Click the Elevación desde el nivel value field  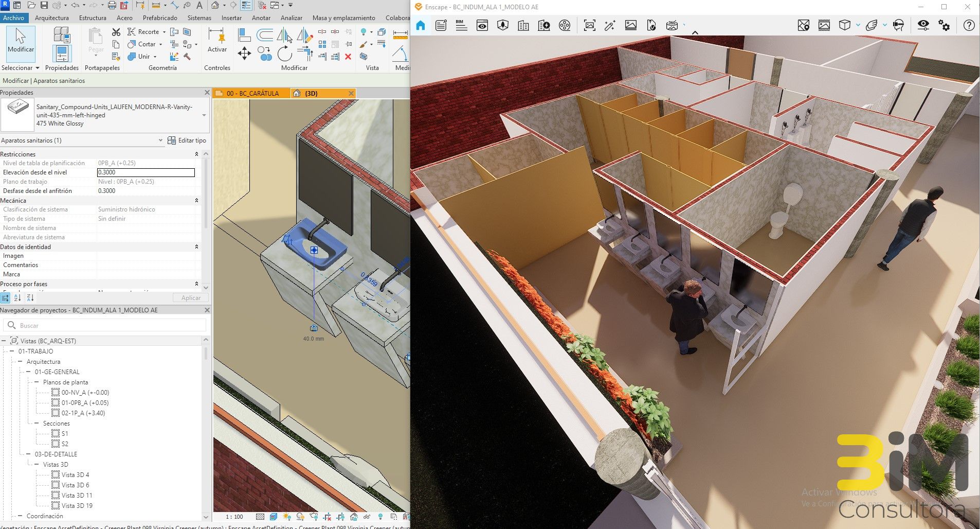[146, 172]
